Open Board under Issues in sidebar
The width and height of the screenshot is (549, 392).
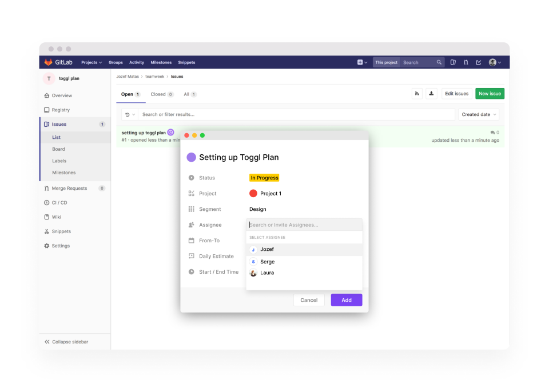point(58,149)
